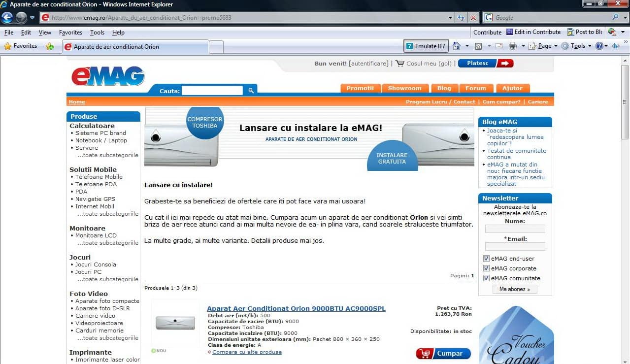This screenshot has height=364, width=630.
Task: Click the Home breadcrumb link
Action: click(77, 102)
